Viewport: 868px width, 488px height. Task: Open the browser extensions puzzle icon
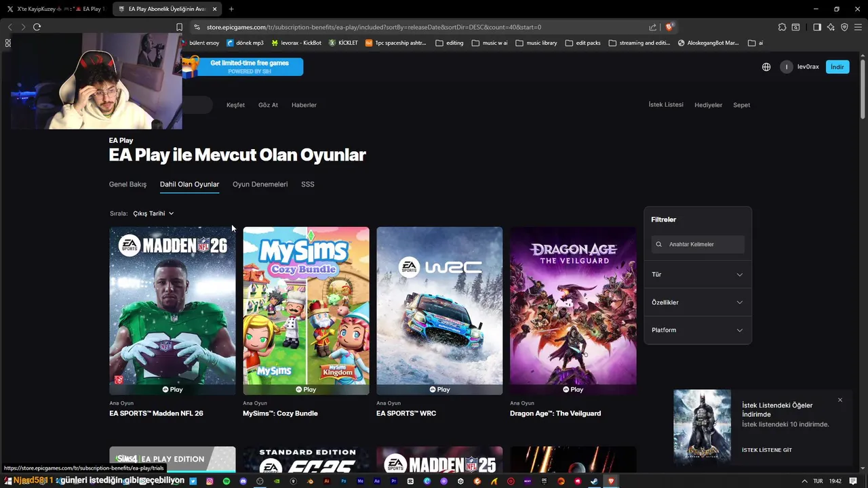point(782,27)
